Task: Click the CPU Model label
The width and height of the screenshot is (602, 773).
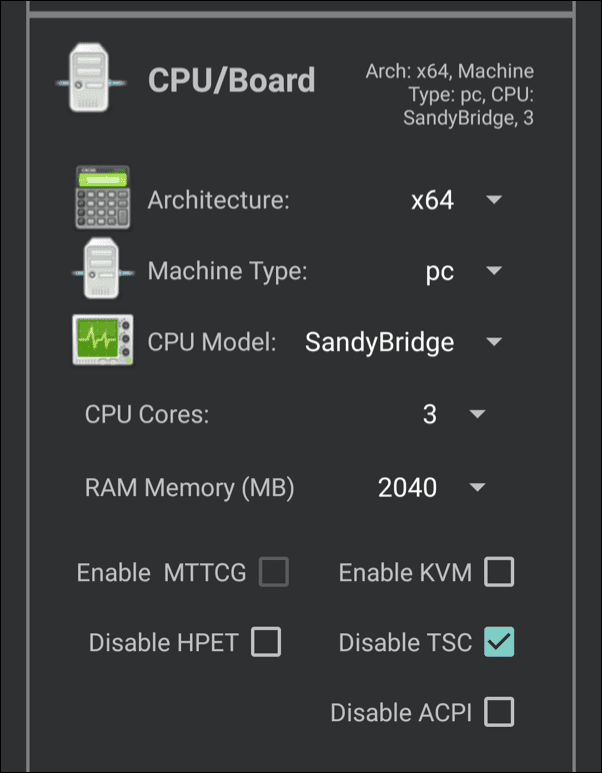Action: (212, 342)
